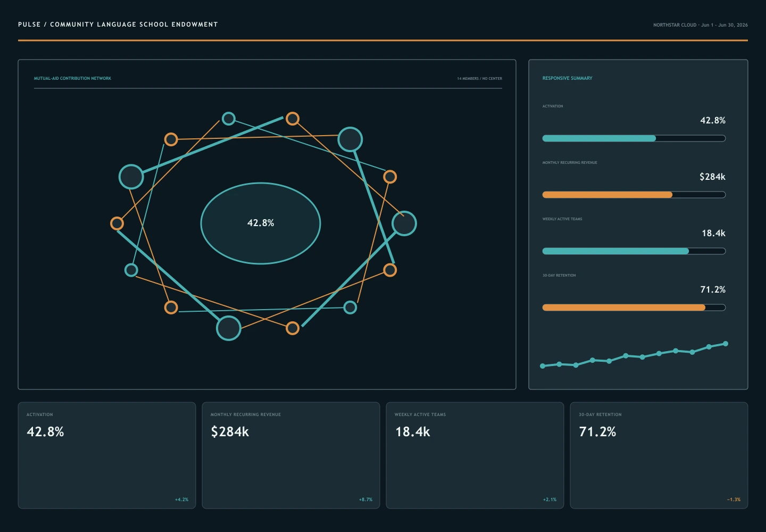766x532 pixels.
Task: Click the Northstar Cloud date range label
Action: pyautogui.click(x=701, y=25)
